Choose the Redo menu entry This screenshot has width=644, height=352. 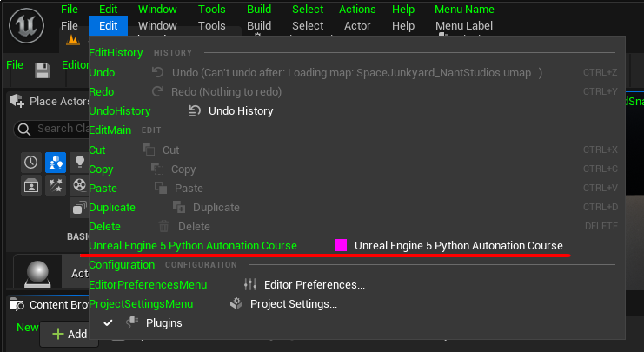(x=357, y=91)
